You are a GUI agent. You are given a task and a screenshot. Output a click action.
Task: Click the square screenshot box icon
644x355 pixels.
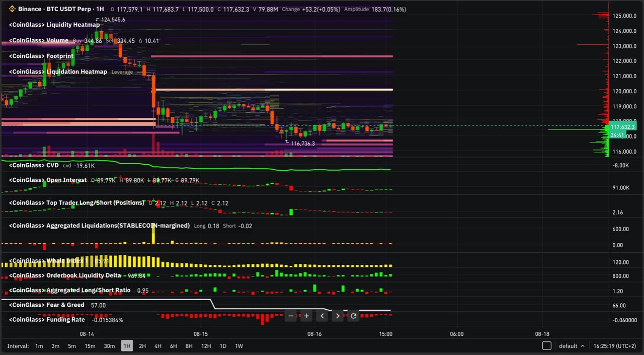point(547,346)
